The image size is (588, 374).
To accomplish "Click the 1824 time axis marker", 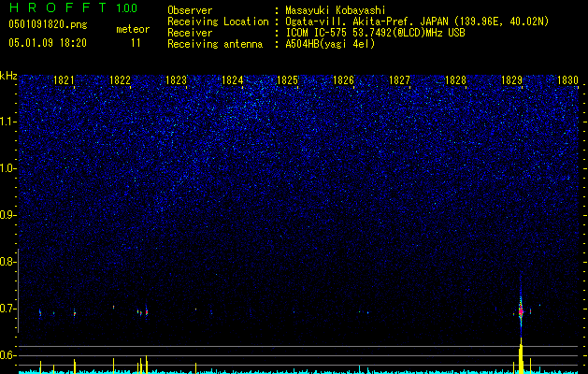I will pyautogui.click(x=232, y=79).
